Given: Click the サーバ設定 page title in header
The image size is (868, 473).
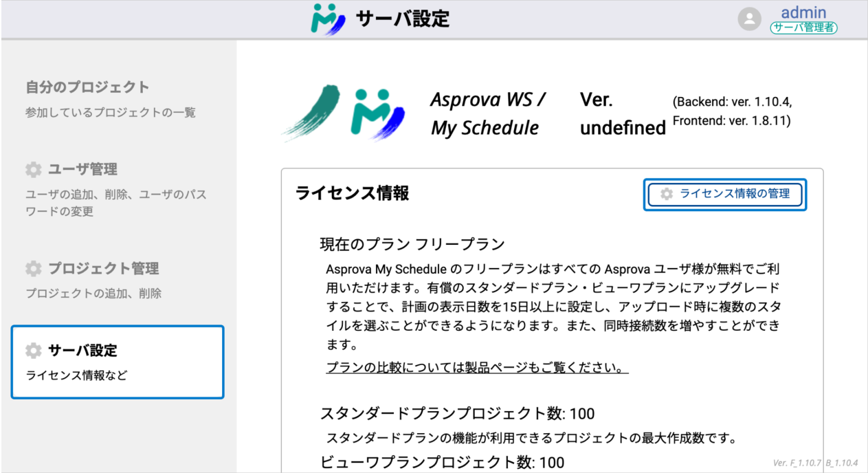Looking at the screenshot, I should coord(403,19).
